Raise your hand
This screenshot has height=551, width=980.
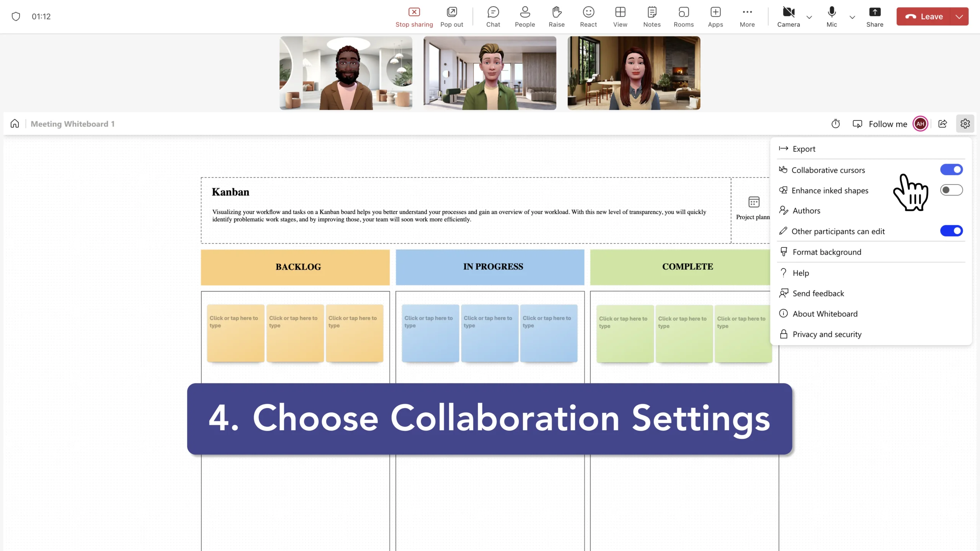[557, 17]
